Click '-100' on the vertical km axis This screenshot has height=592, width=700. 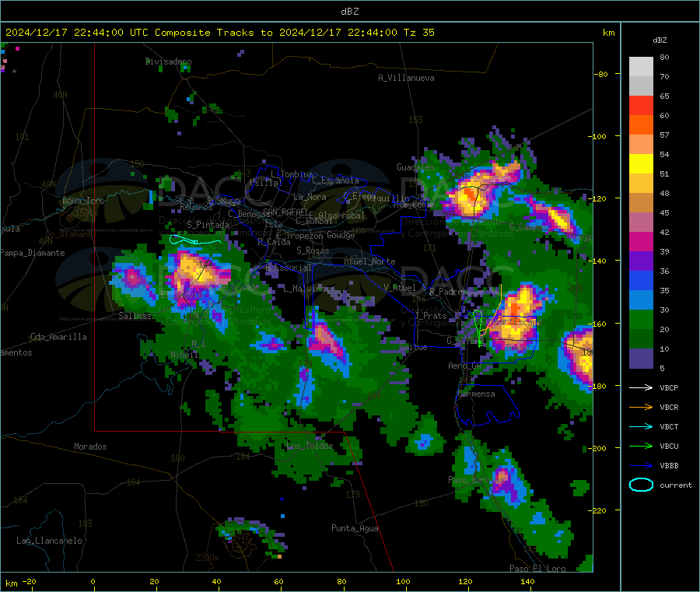tap(597, 136)
